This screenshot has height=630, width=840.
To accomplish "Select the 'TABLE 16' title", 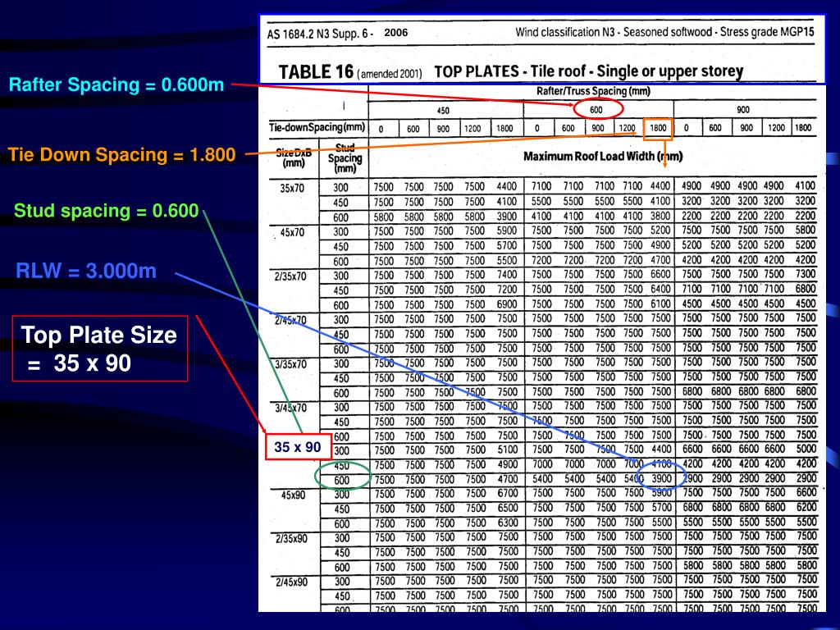I will [x=316, y=72].
